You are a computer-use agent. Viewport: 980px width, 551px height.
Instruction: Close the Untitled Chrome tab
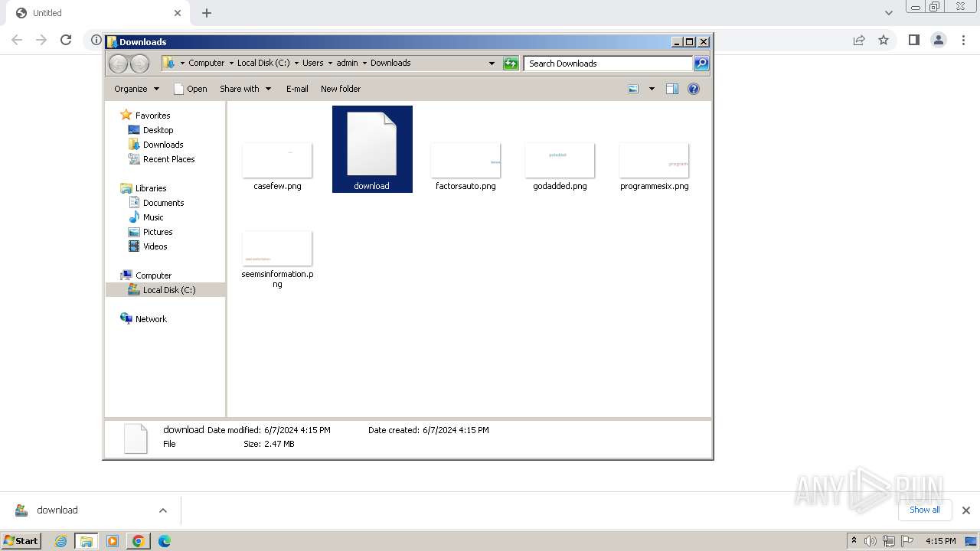pyautogui.click(x=178, y=13)
